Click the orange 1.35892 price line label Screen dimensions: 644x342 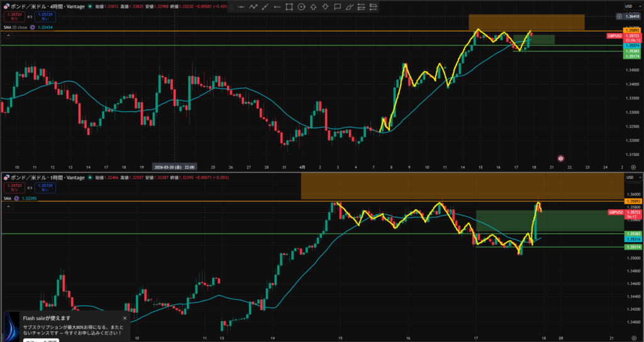tap(631, 31)
